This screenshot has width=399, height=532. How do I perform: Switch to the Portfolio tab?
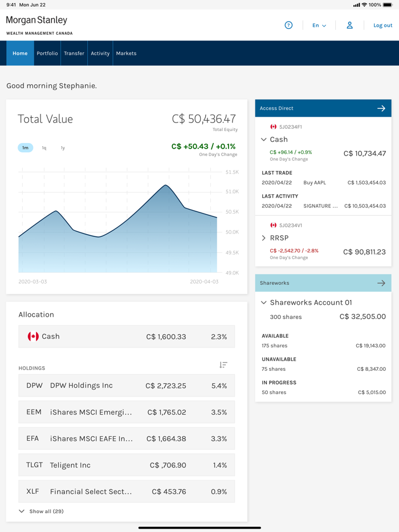click(47, 54)
